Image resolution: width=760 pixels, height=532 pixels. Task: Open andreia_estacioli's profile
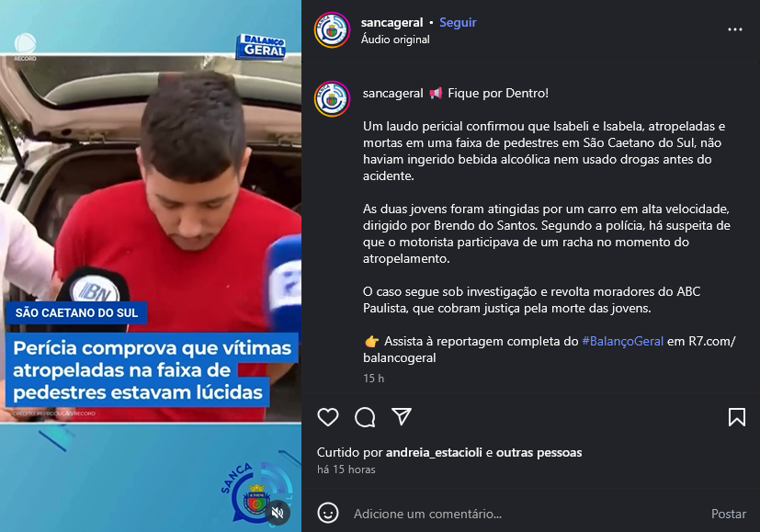coord(434,453)
